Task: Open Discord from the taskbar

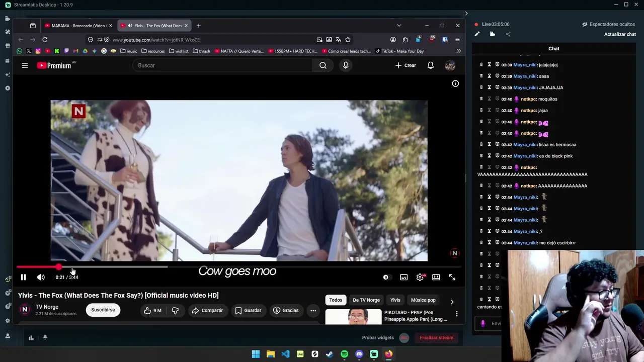Action: point(359,354)
